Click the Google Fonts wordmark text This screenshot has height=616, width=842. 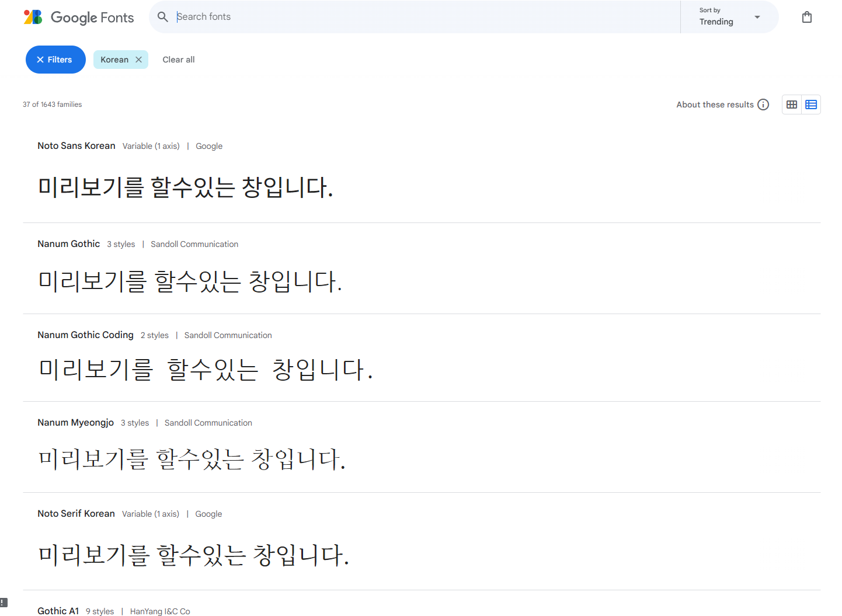(x=92, y=18)
